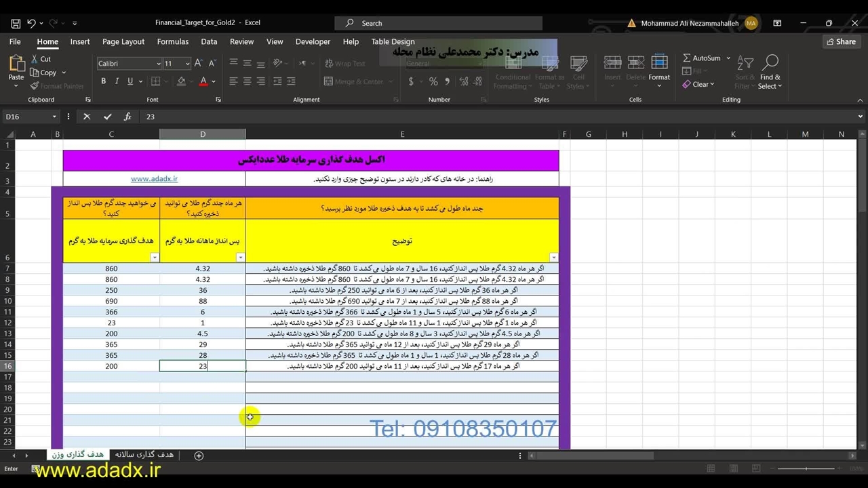Click the Cut scissors icon
The height and width of the screenshot is (488, 868).
point(35,59)
